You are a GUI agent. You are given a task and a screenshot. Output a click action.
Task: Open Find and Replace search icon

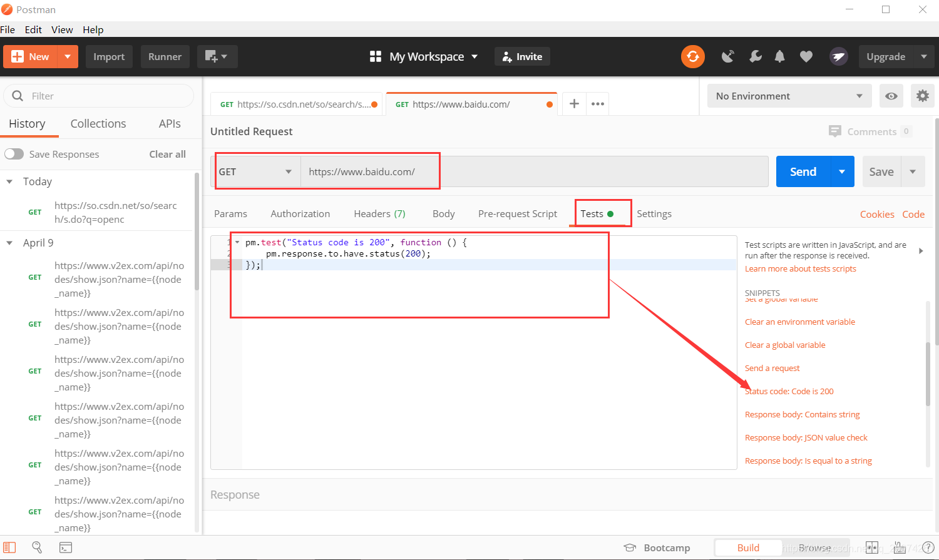(37, 547)
